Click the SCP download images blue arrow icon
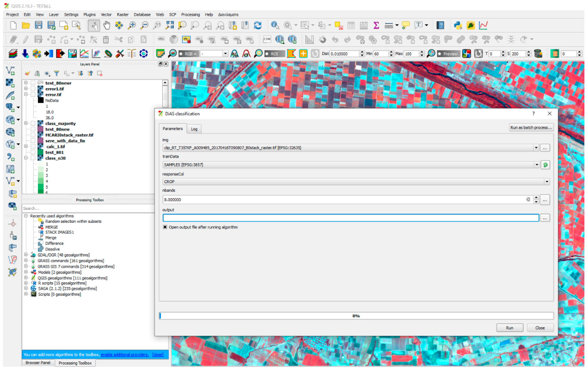Viewport: 588px width, 371px height. click(25, 53)
